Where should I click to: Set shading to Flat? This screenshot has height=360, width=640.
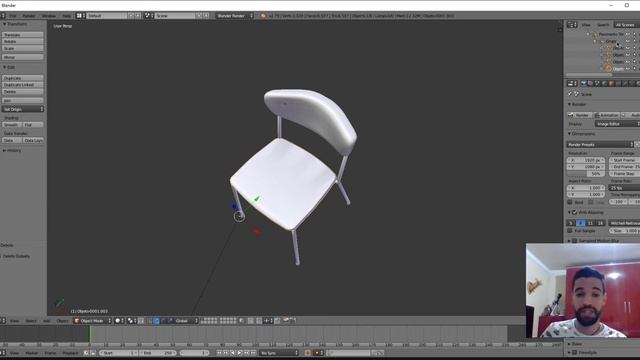(33, 124)
